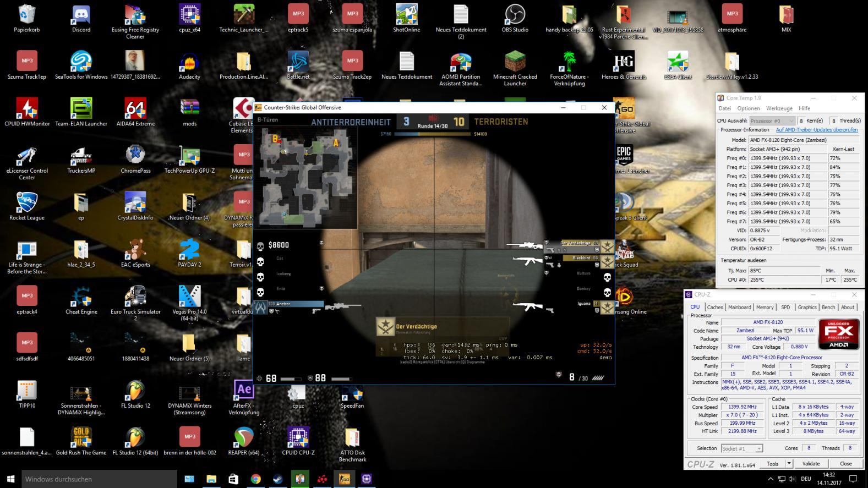The height and width of the screenshot is (488, 868).
Task: Select the ForceOfNature - Verknüpfung desktop icon
Action: 569,68
